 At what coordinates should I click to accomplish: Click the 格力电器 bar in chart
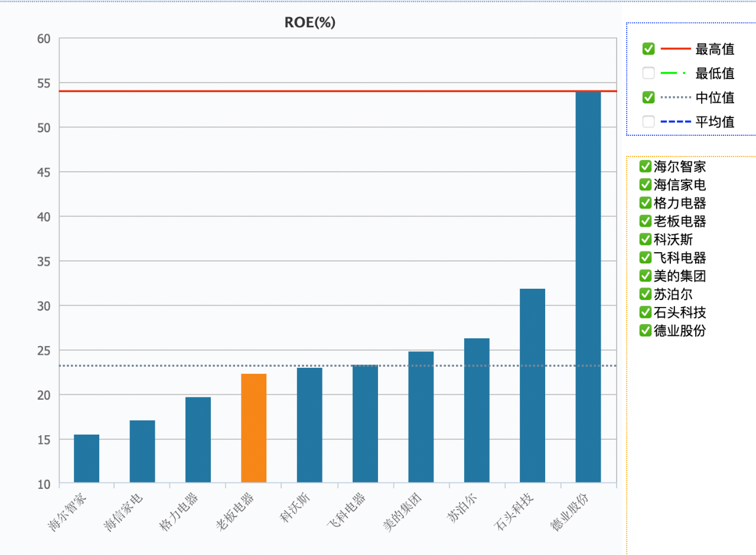198,440
